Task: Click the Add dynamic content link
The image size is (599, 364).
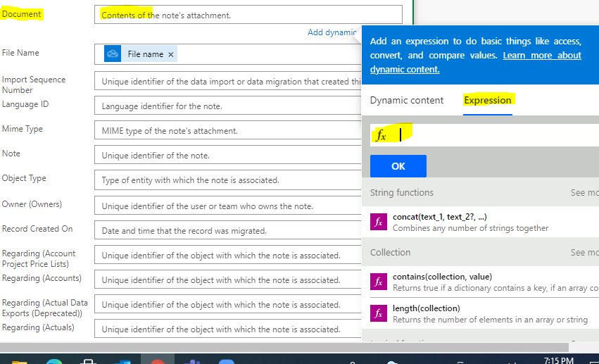Action: [x=332, y=32]
